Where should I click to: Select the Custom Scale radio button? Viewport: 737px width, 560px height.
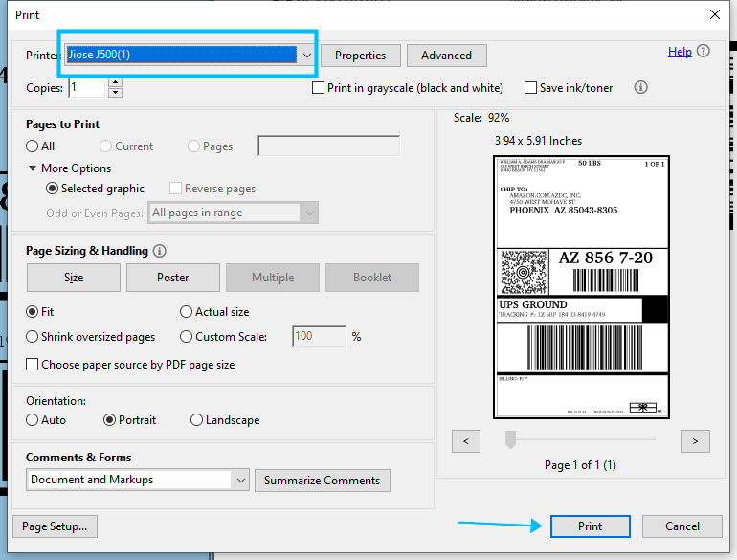(186, 337)
